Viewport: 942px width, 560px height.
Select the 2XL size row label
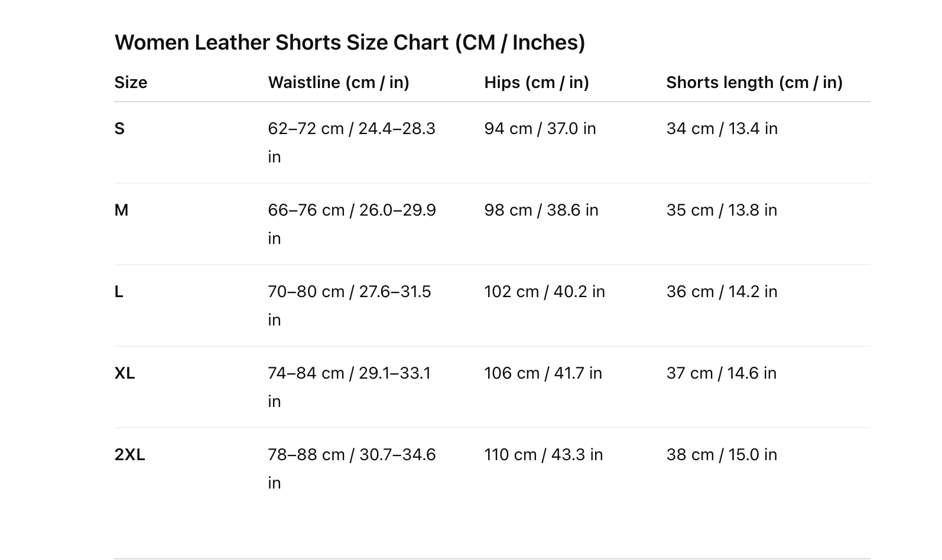(x=129, y=455)
